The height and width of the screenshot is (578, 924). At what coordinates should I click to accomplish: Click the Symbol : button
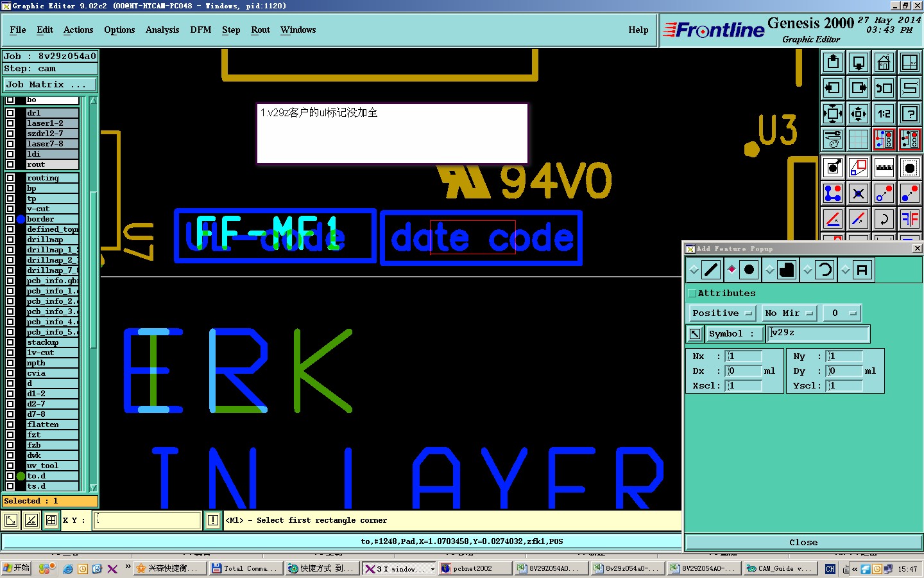click(735, 334)
